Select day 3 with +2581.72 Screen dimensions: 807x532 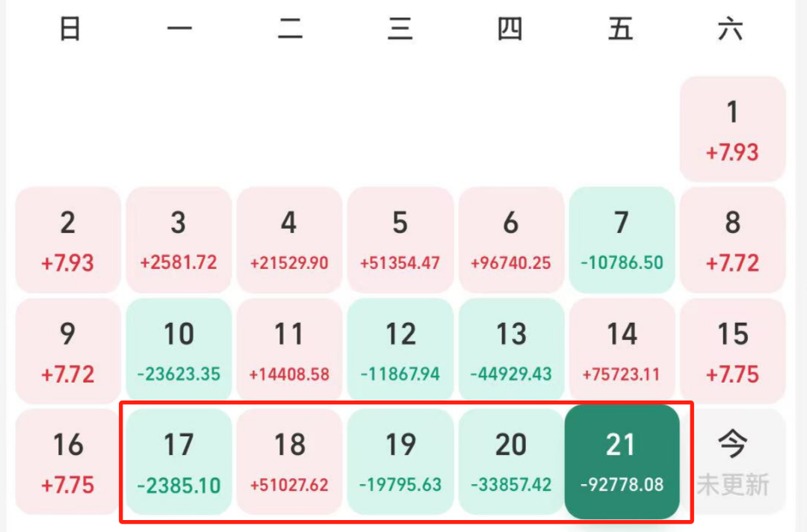pyautogui.click(x=179, y=241)
